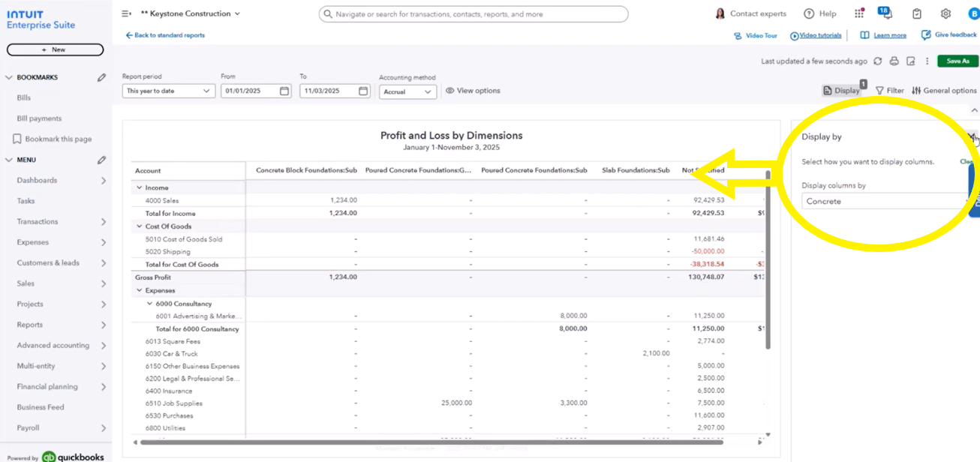Toggle View options eye icon
The width and height of the screenshot is (980, 462).
tap(450, 91)
